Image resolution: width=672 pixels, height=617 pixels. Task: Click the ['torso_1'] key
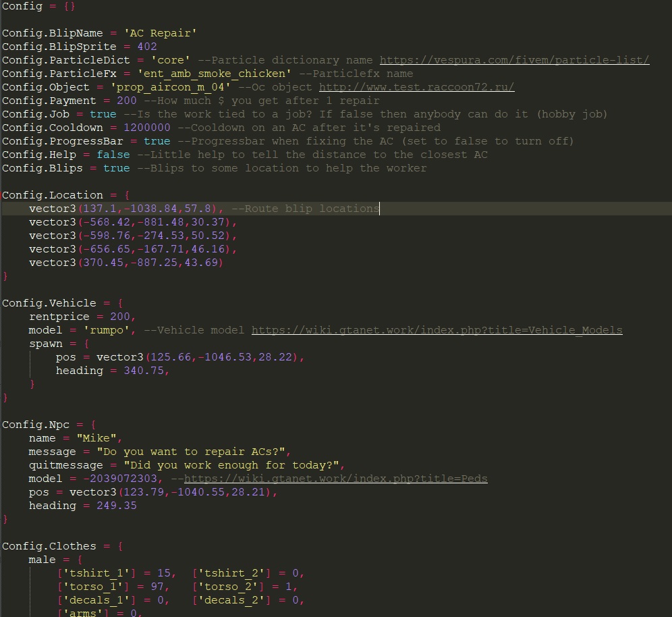pos(93,587)
